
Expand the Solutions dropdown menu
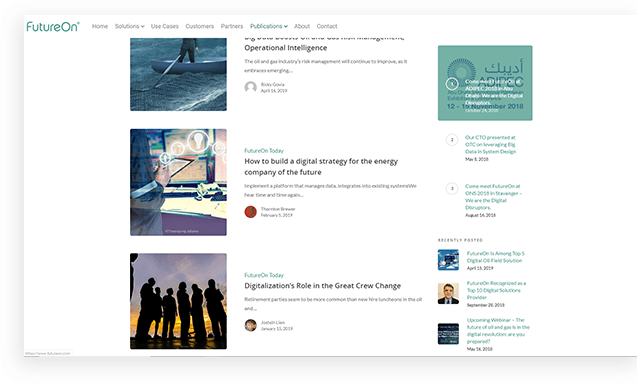coord(129,26)
